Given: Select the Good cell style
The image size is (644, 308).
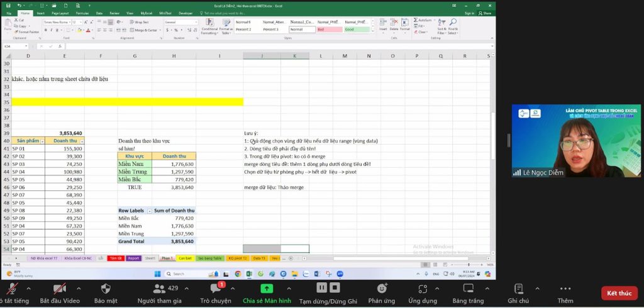Looking at the screenshot, I should [357, 30].
